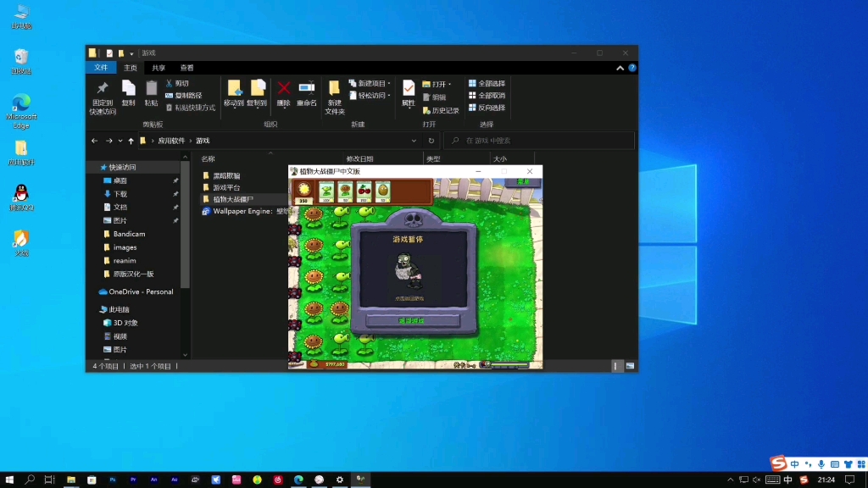Open the Easy access (轻松访问) dropdown
The image size is (868, 488).
point(370,96)
